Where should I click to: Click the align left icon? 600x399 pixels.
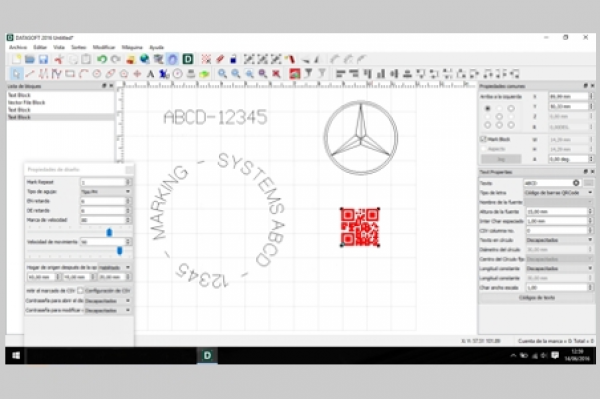pos(340,73)
